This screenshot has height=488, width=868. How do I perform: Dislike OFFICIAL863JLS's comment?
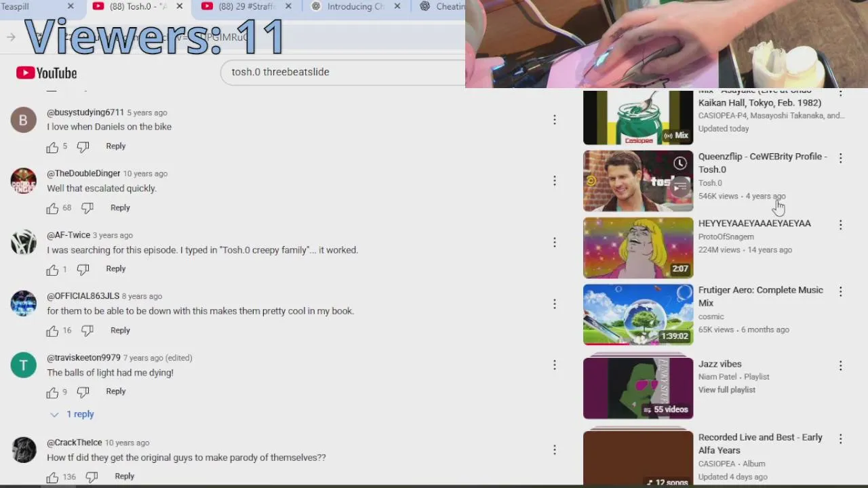87,331
